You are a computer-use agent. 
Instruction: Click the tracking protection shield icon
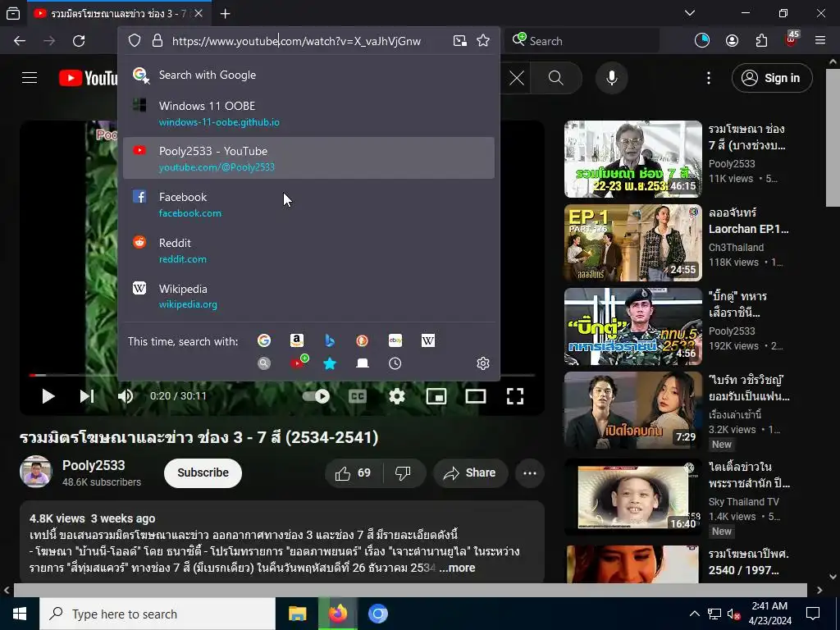(x=135, y=41)
